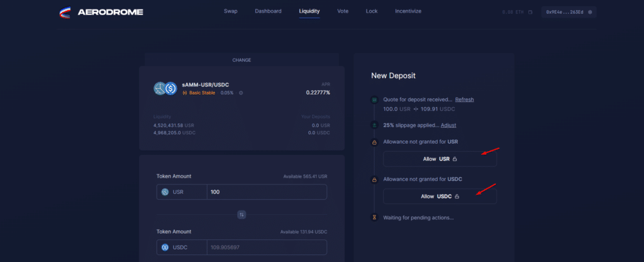This screenshot has width=644, height=262.
Task: Click the hourglass icon for pending actions
Action: [x=374, y=217]
